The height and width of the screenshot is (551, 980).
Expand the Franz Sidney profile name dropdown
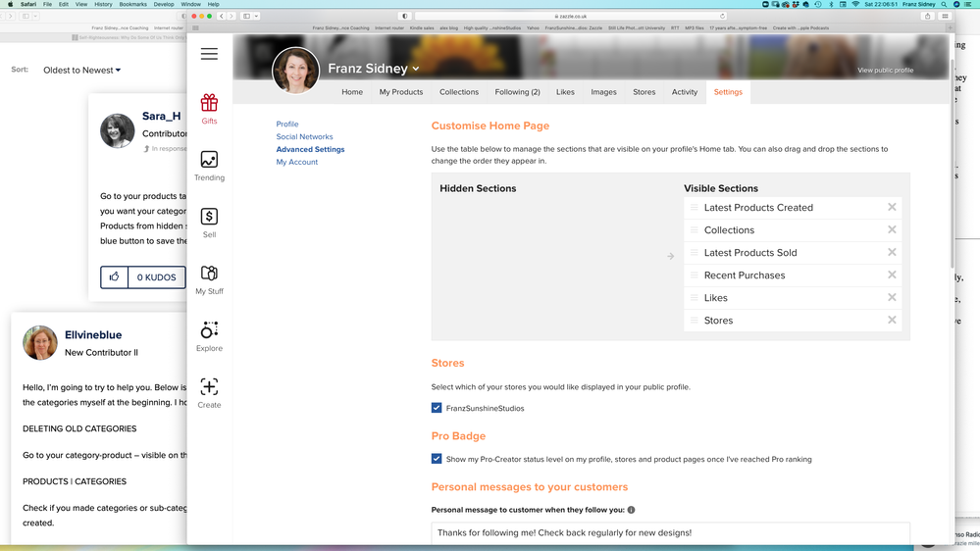click(x=416, y=69)
